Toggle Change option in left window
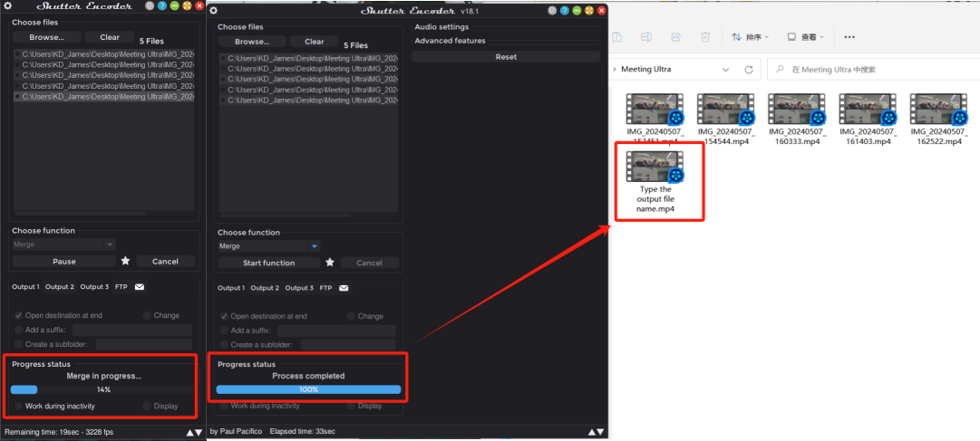 point(147,315)
